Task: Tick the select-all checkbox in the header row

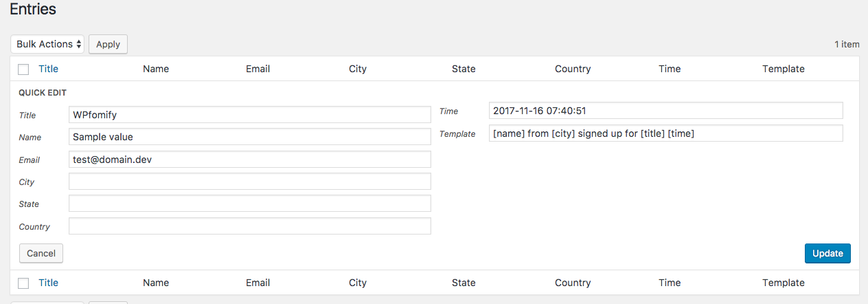Action: [x=23, y=69]
